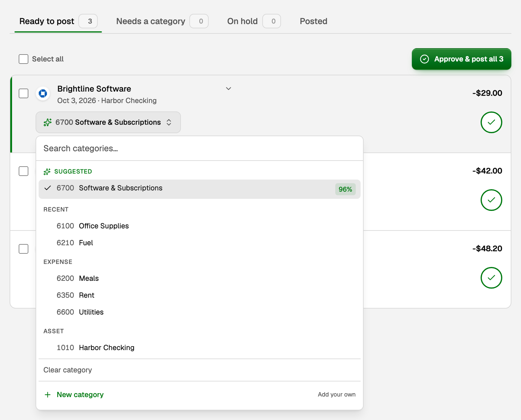Pick 6200 Meals category

tap(200, 278)
